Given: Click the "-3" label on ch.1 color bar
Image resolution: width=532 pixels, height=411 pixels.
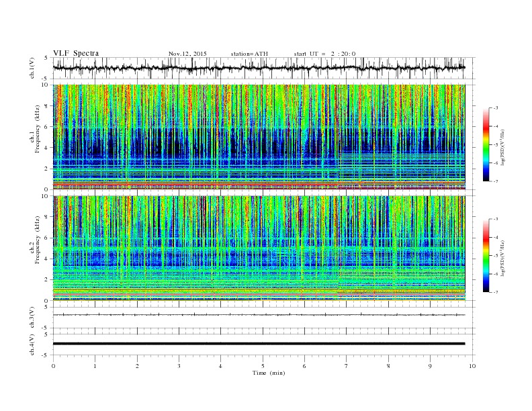Looking at the screenshot, I should point(496,108).
